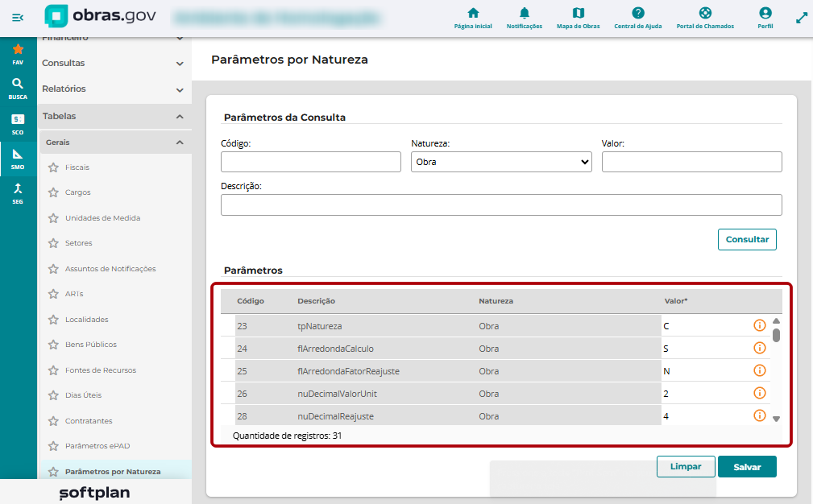Open the FAV favorites module
Viewport: 813px width, 504px height.
click(19, 55)
